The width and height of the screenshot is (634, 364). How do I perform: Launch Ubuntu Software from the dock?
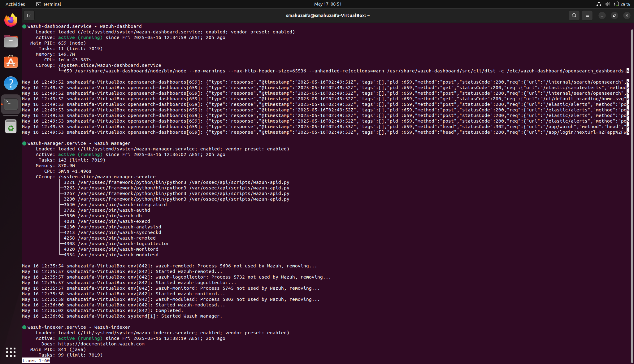click(x=11, y=62)
